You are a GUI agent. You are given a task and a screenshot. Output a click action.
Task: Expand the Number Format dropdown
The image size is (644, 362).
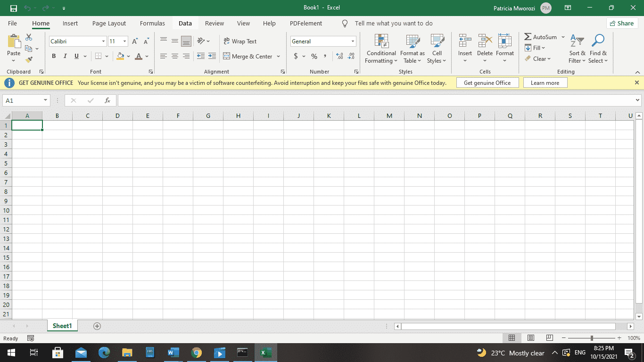[x=352, y=41]
